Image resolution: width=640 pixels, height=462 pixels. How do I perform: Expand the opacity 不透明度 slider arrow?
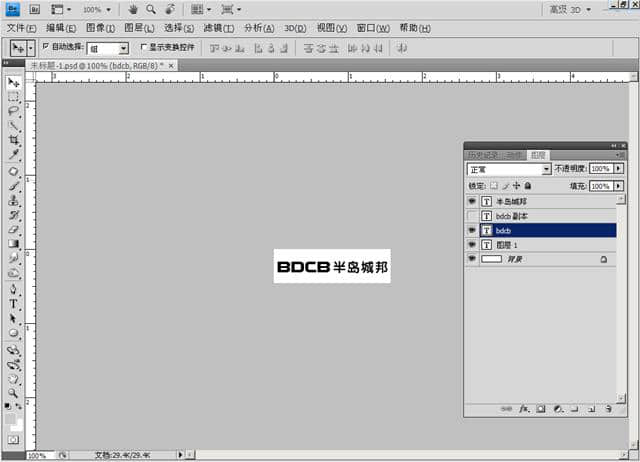619,170
